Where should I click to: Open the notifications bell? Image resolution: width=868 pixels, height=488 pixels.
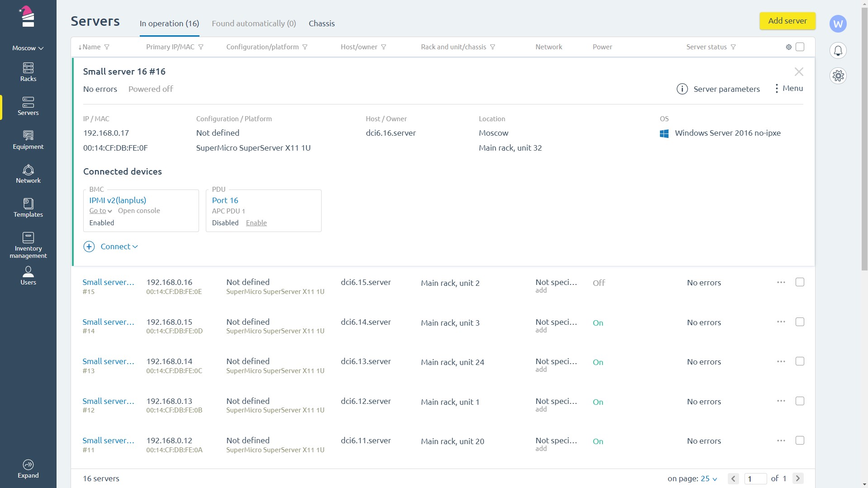pyautogui.click(x=838, y=51)
